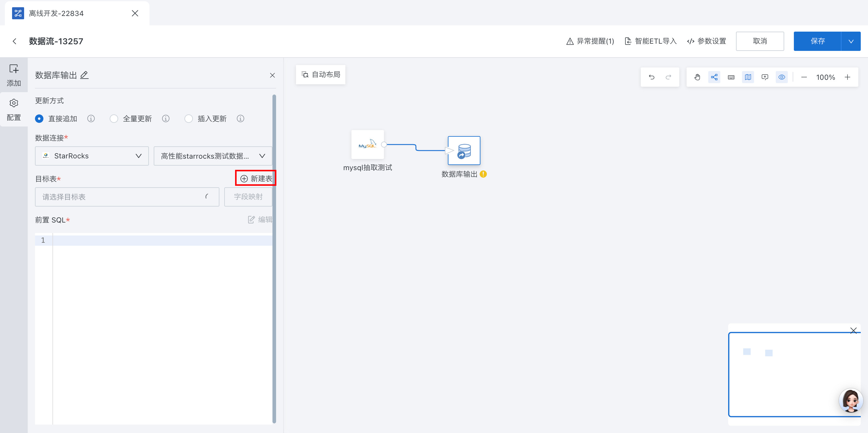Toggle the eye visibility icon
868x433 pixels.
click(782, 77)
